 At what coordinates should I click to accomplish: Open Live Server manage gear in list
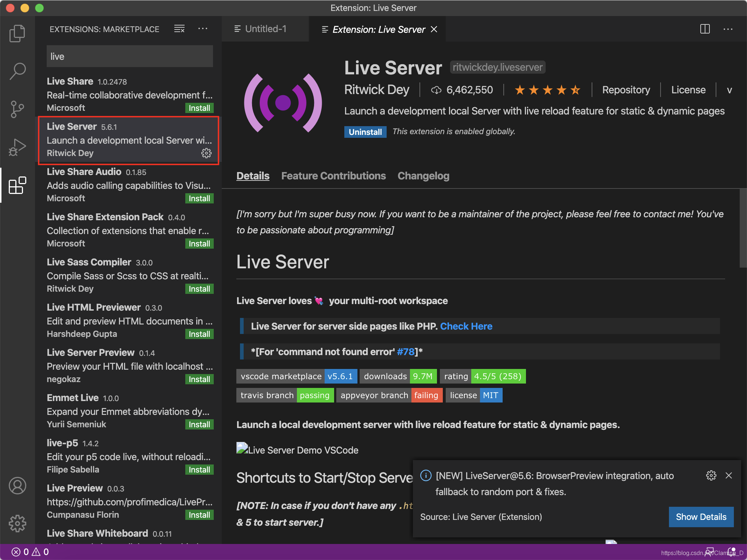206,153
